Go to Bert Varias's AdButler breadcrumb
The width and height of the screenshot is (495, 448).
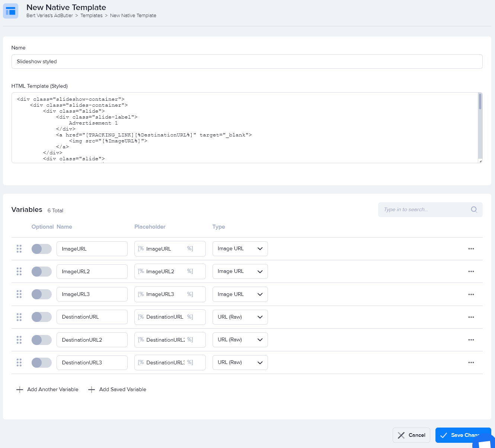49,16
